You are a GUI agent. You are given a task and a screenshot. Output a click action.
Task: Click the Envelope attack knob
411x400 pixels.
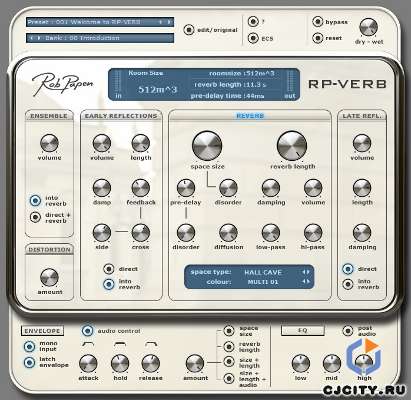pyautogui.click(x=88, y=363)
